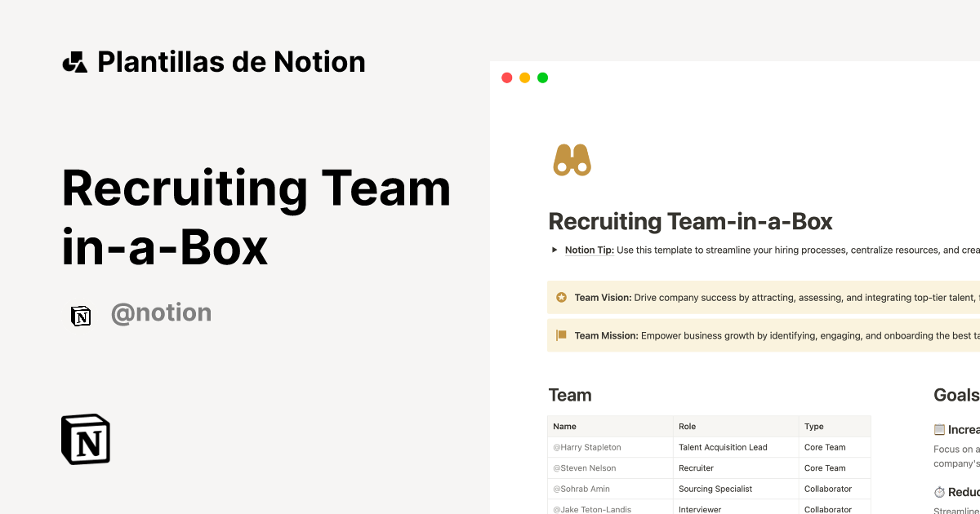Expand the Notion Tip disclosure triangle
This screenshot has width=980, height=514.
[554, 250]
